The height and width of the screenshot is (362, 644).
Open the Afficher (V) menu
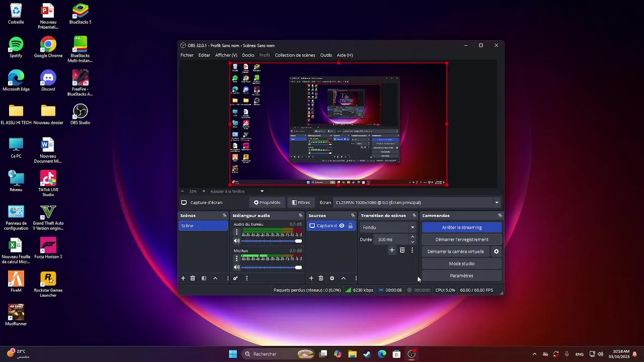(226, 55)
